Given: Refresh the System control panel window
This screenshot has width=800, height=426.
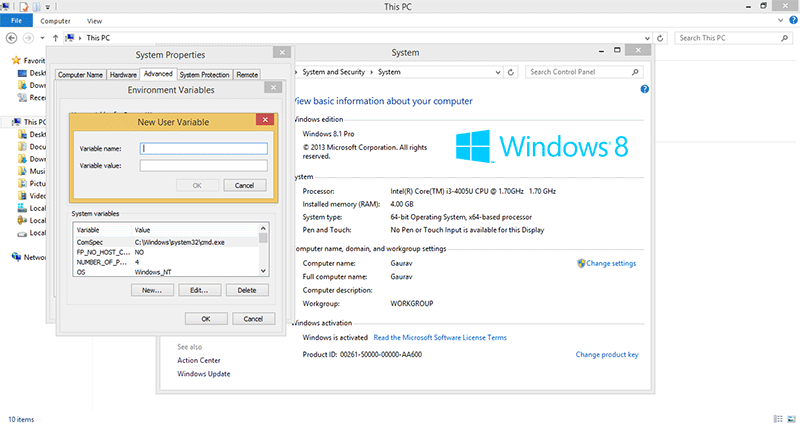Looking at the screenshot, I should click(x=511, y=72).
